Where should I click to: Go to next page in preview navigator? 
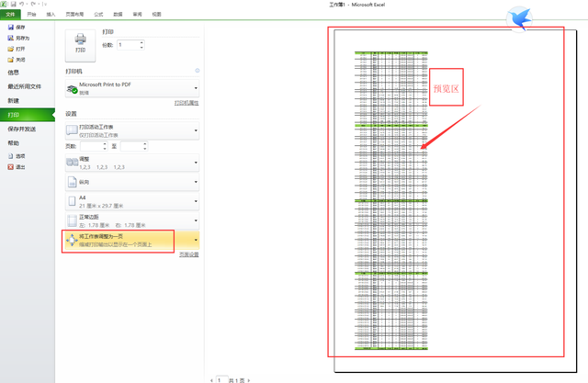249,380
